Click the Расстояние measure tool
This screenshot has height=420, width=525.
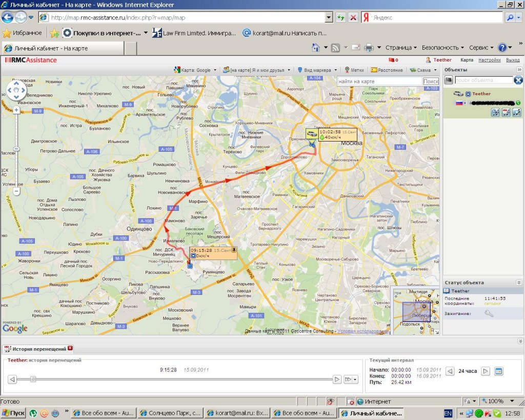coord(387,70)
